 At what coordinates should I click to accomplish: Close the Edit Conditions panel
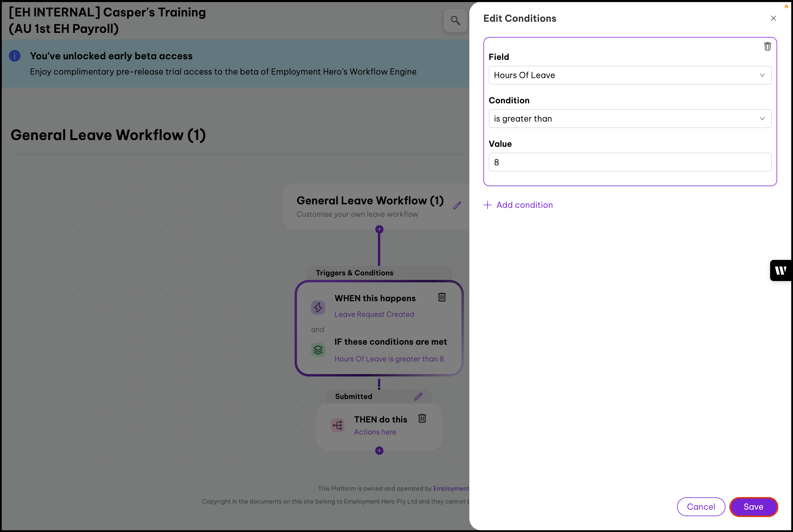[x=773, y=18]
